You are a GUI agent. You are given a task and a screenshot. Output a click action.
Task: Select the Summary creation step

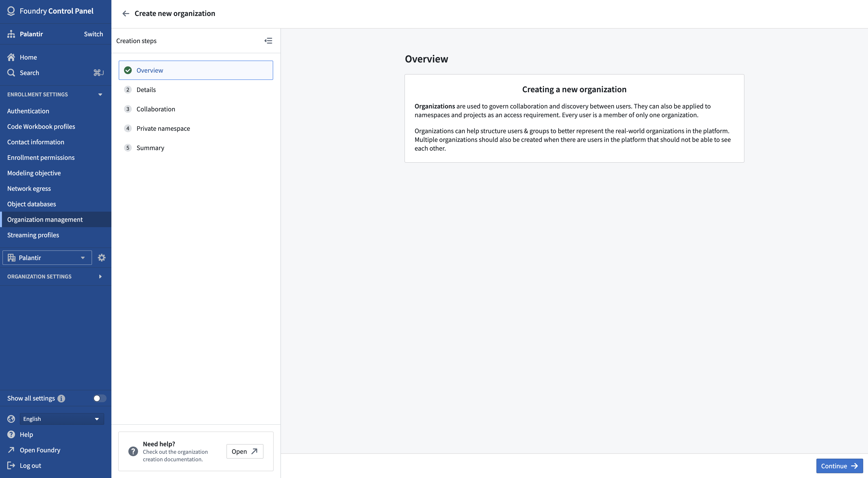coord(196,148)
